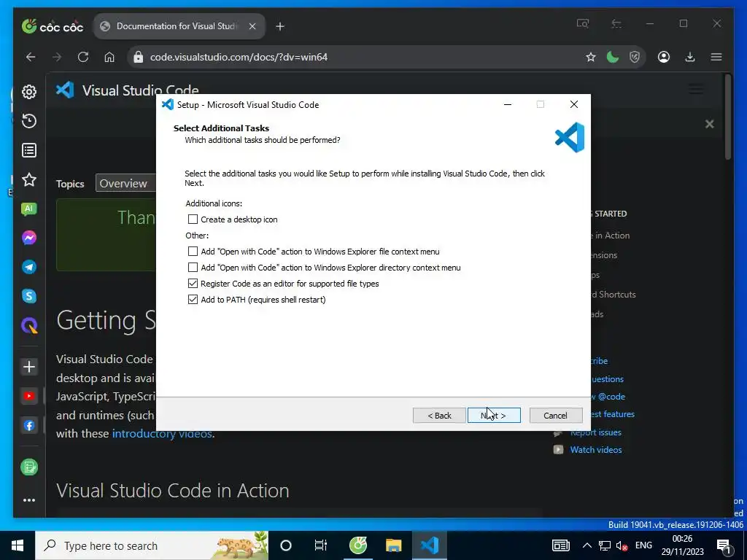Image resolution: width=747 pixels, height=560 pixels.
Task: Open Telegram from the browser sidebar
Action: (x=29, y=267)
